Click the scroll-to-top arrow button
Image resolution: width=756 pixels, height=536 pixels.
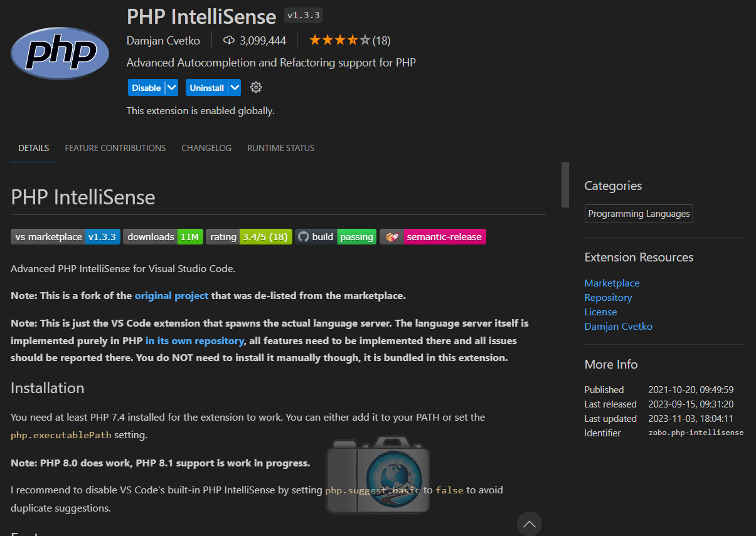(x=529, y=524)
